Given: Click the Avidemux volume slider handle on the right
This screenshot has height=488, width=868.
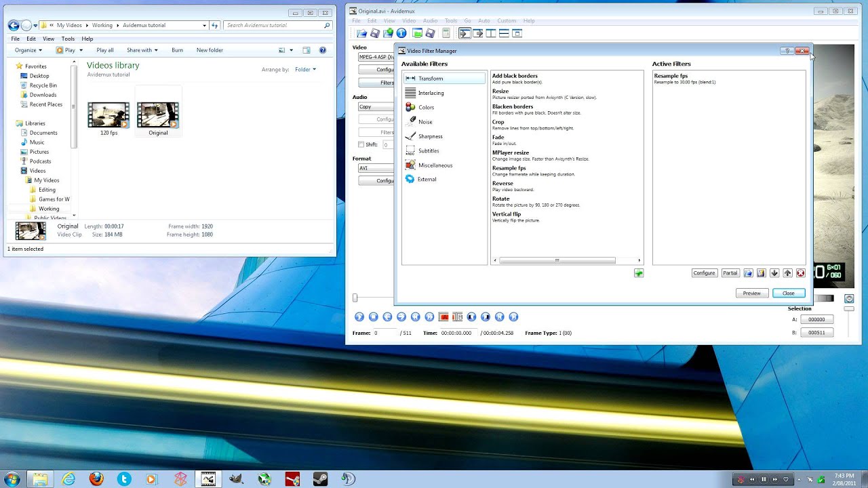Looking at the screenshot, I should coord(849,308).
